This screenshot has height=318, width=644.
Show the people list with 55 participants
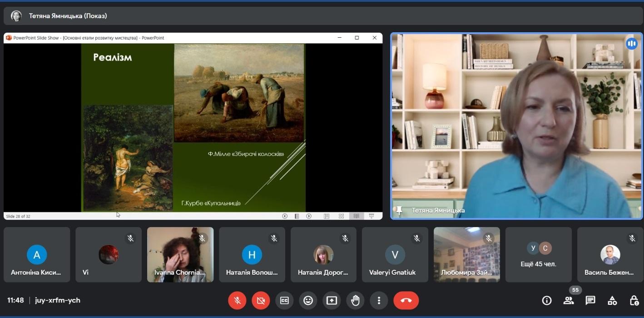(x=569, y=300)
